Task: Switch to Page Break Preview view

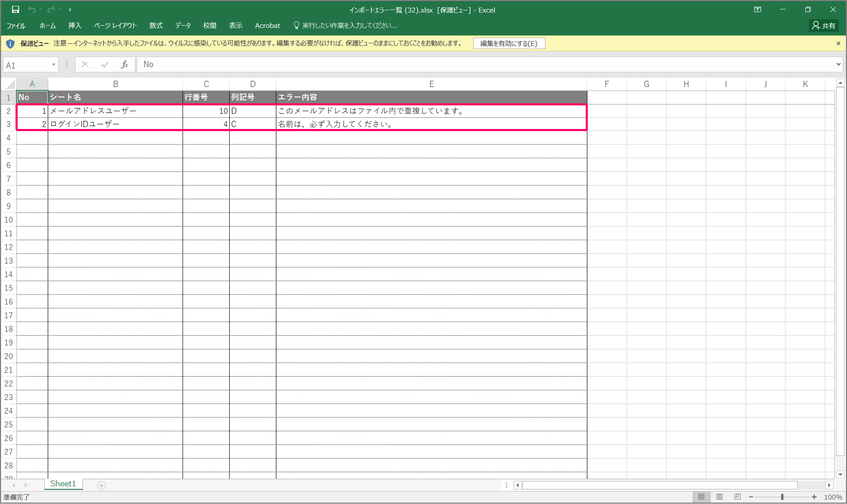Action: click(737, 497)
